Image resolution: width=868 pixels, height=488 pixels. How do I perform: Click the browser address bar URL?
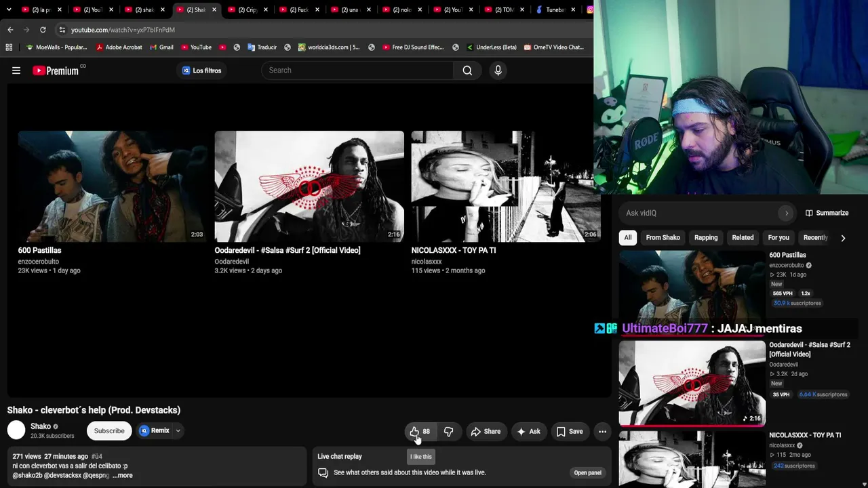coord(123,30)
